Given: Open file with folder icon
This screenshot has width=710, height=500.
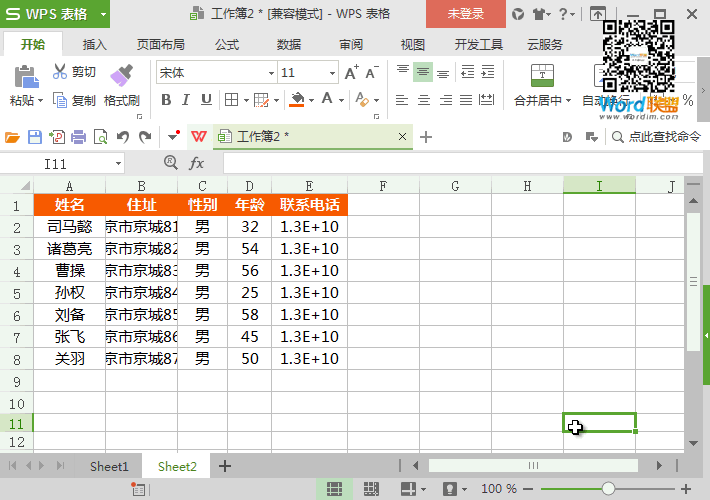Looking at the screenshot, I should click(12, 137).
